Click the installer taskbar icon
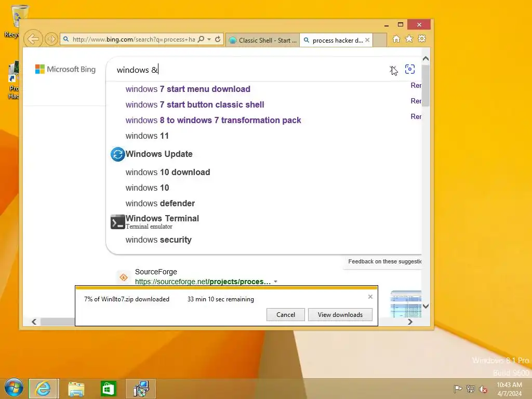 point(141,388)
